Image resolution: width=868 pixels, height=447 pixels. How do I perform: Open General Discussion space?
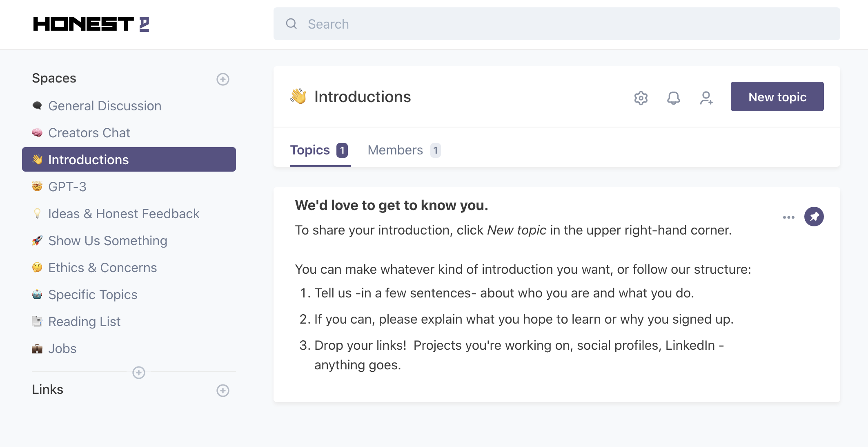(105, 106)
